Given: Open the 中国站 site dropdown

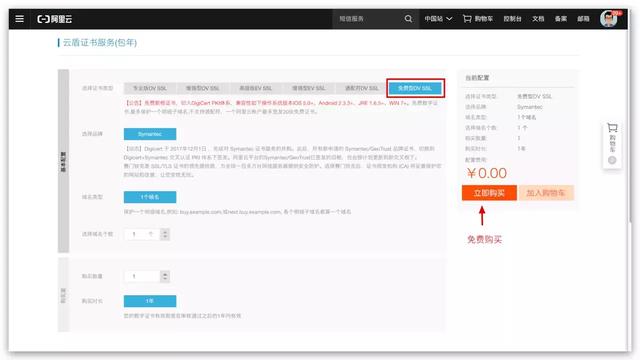Looking at the screenshot, I should (x=438, y=19).
